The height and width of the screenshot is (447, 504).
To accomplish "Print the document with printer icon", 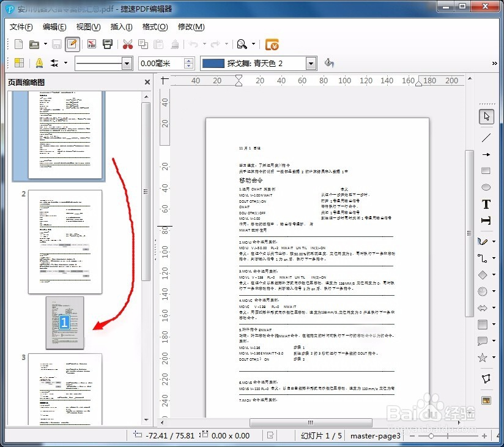I will [x=108, y=44].
